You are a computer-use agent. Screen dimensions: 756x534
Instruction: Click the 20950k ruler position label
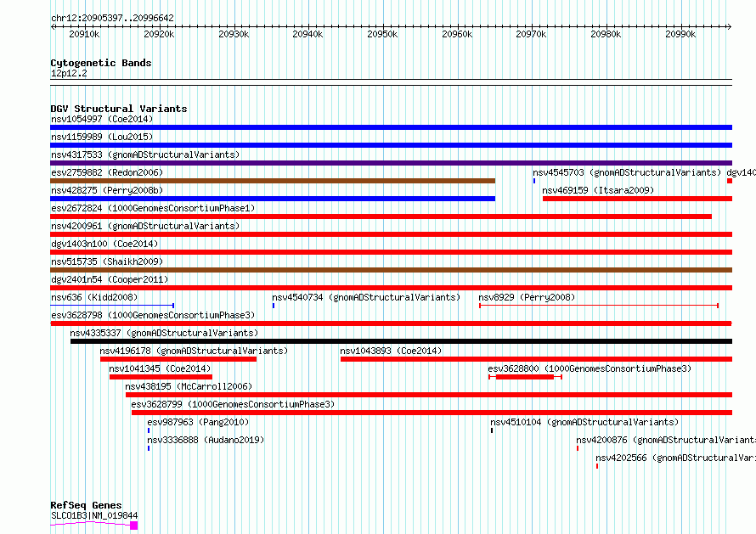pyautogui.click(x=382, y=35)
